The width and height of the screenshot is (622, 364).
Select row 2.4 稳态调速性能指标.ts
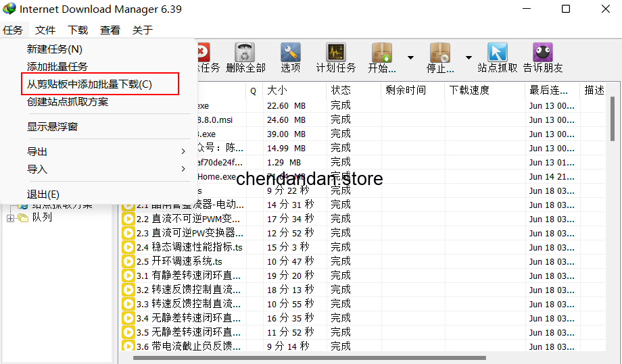point(363,247)
